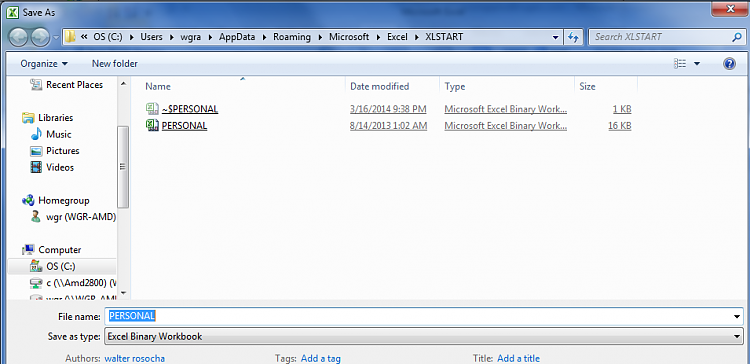Open the Organize menu
Image resolution: width=750 pixels, height=364 pixels.
(44, 64)
